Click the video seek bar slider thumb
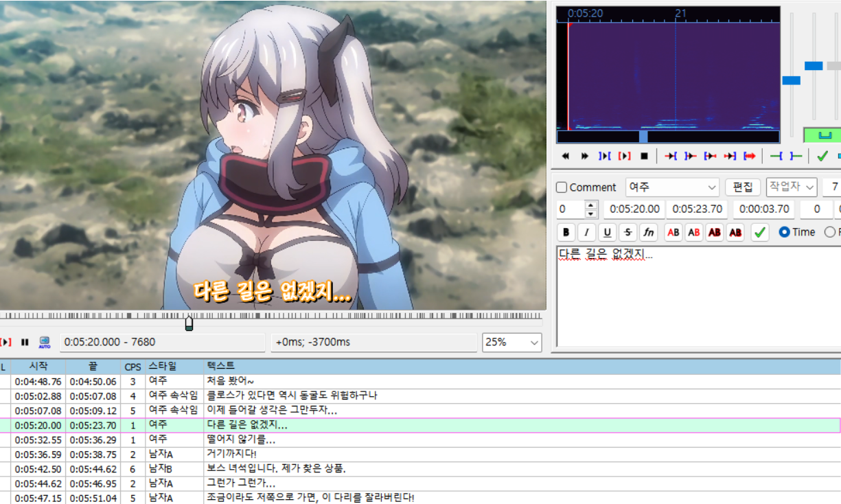The width and height of the screenshot is (841, 504). (x=189, y=323)
